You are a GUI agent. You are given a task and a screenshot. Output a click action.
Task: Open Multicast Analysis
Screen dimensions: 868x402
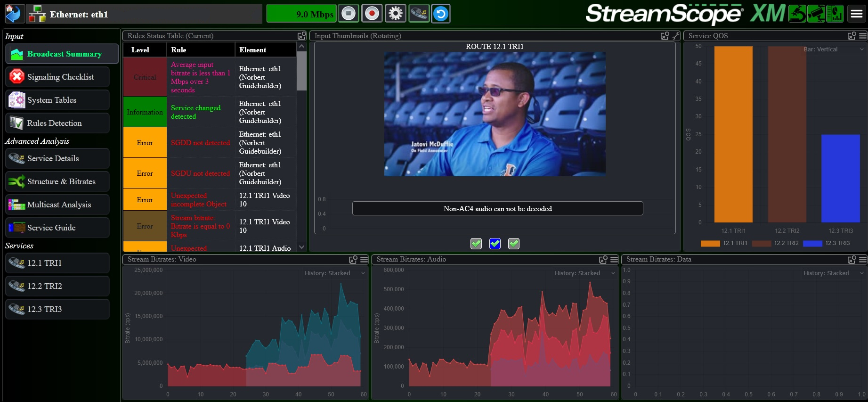[57, 205]
